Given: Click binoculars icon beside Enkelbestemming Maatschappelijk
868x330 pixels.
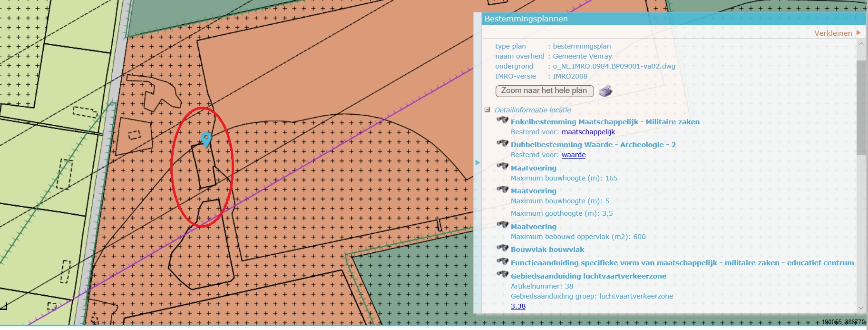Looking at the screenshot, I should (x=502, y=120).
